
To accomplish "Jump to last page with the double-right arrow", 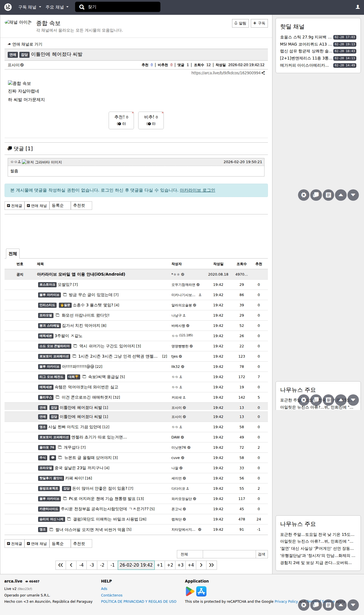I will (x=212, y=565).
